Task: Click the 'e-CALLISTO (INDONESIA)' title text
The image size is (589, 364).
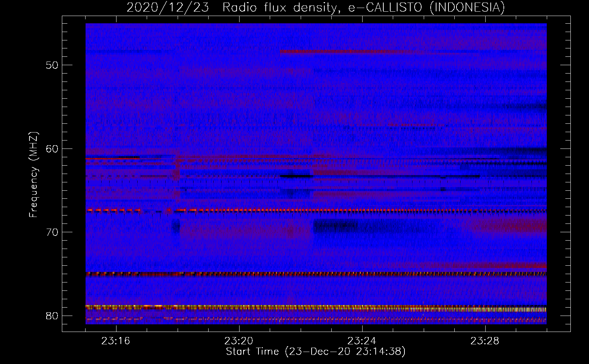Action: 427,7
